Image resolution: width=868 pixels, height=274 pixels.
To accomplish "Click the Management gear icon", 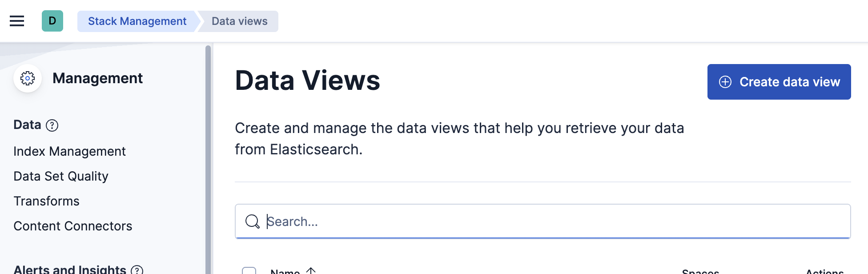I will click(x=28, y=78).
